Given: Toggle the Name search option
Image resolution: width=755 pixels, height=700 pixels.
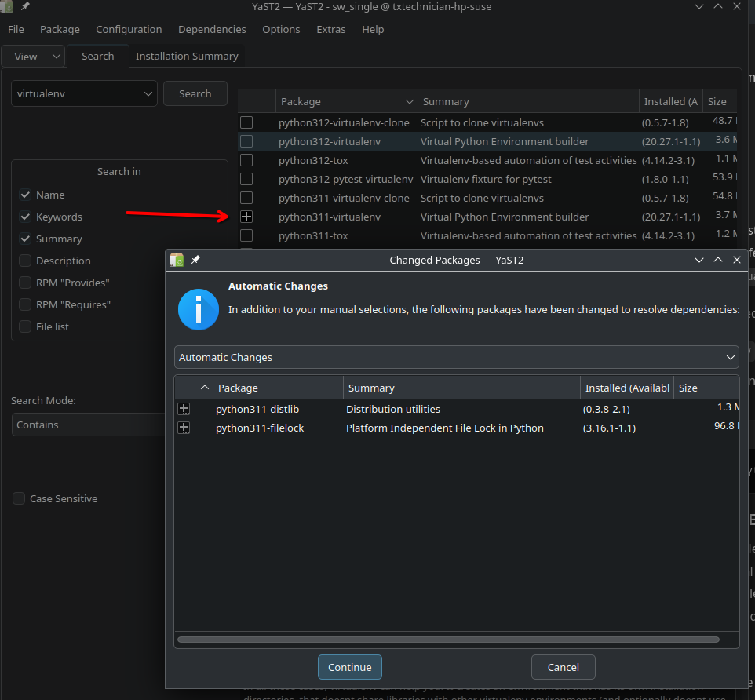Looking at the screenshot, I should coord(25,195).
